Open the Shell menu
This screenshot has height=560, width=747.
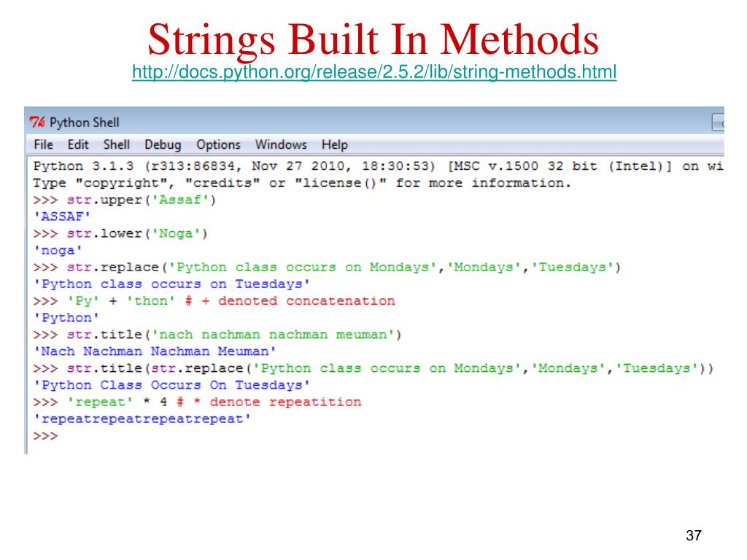(x=117, y=145)
